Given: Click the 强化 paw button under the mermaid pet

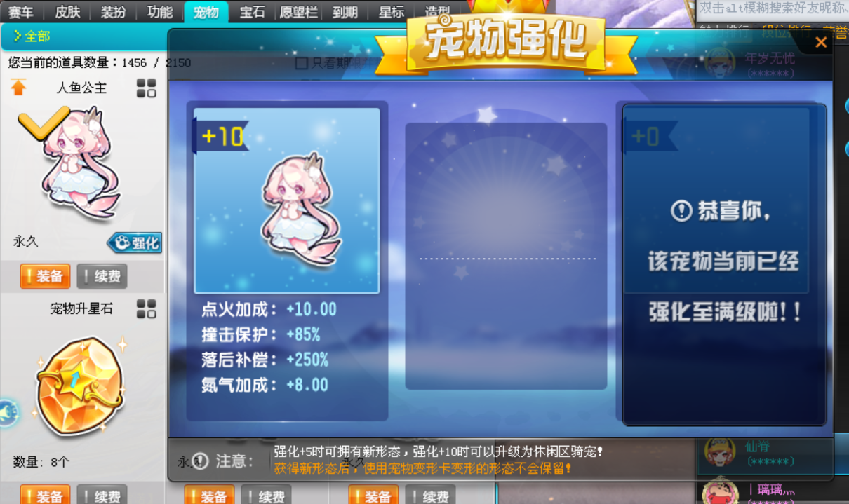Looking at the screenshot, I should click(135, 243).
